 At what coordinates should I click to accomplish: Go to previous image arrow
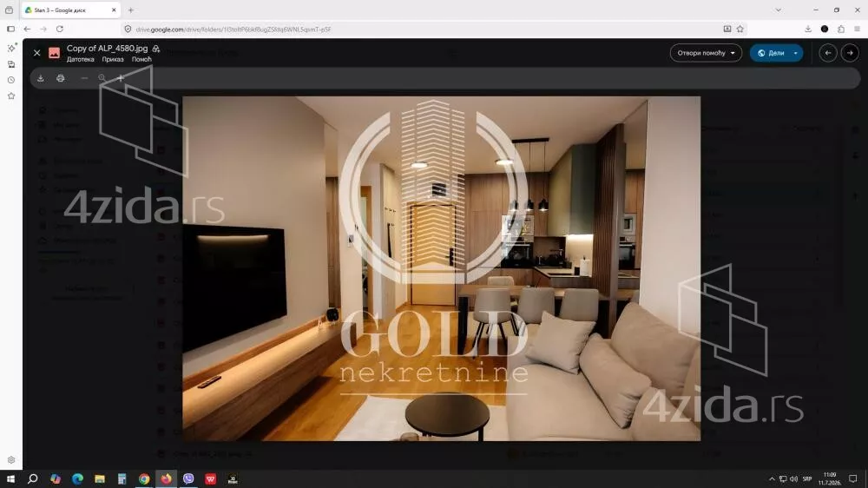click(x=827, y=53)
